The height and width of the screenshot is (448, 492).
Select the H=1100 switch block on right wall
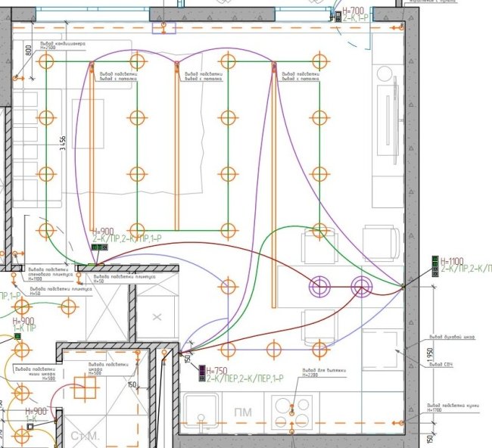(x=435, y=265)
